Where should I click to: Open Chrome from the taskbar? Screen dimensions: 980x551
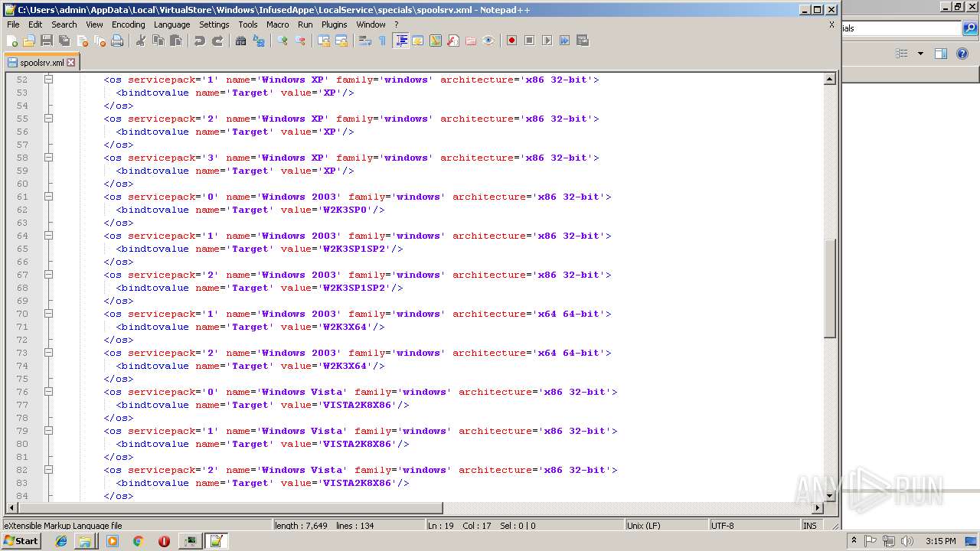pyautogui.click(x=138, y=541)
